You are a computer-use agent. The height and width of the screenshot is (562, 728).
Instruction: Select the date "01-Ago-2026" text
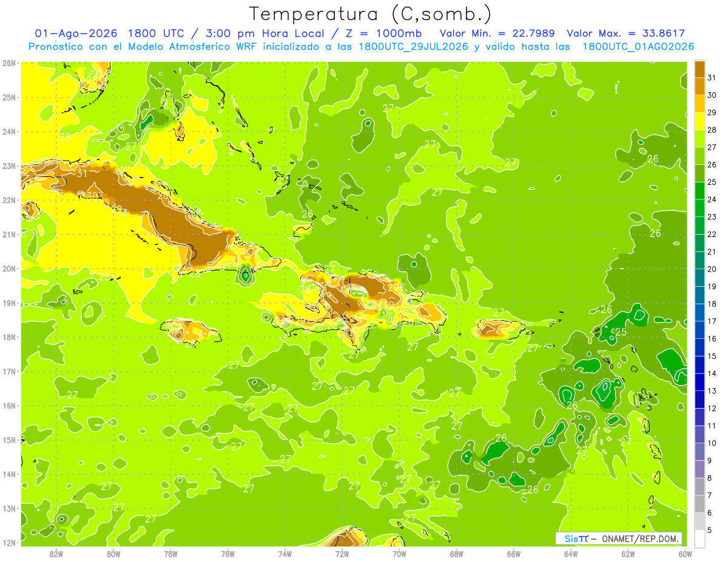77,33
